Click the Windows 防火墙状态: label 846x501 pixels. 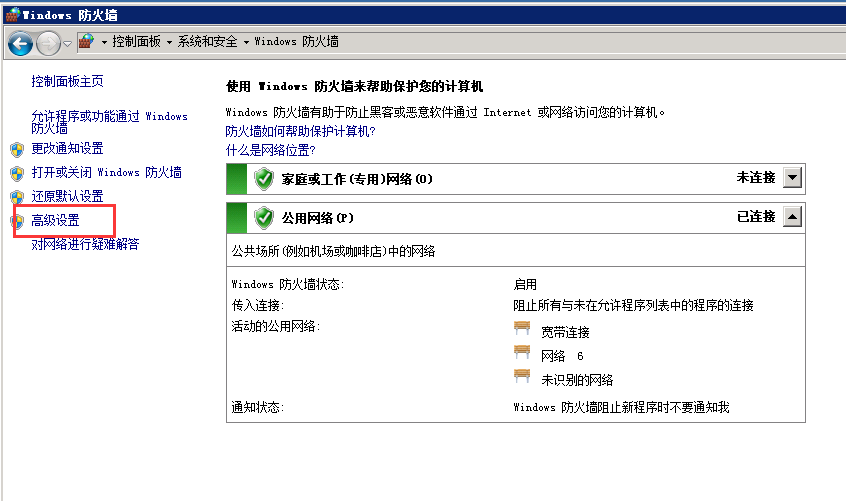coord(288,284)
